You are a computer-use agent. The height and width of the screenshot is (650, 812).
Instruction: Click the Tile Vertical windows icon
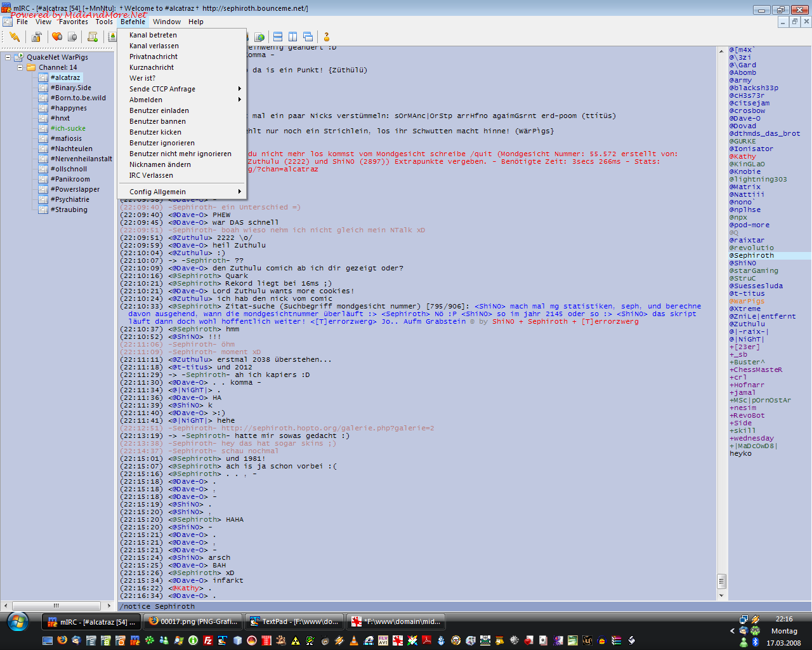[x=293, y=37]
